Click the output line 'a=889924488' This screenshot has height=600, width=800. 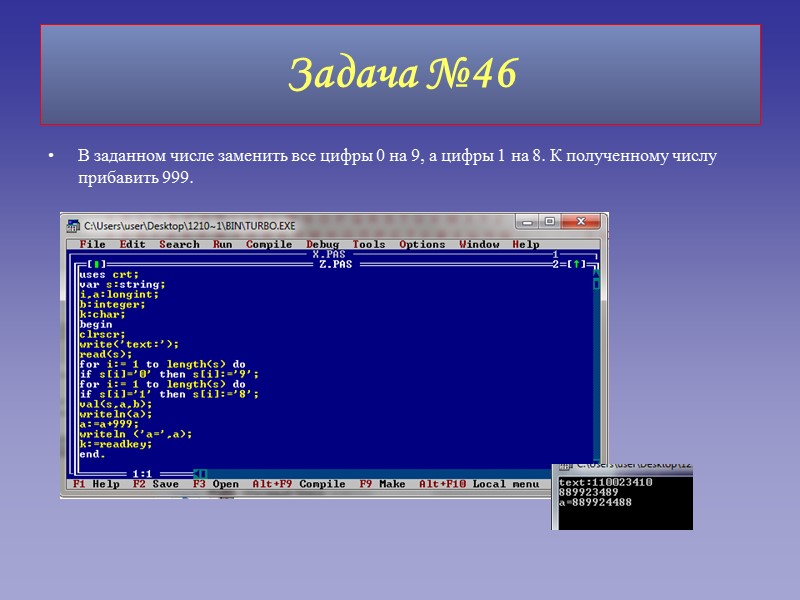[x=595, y=502]
